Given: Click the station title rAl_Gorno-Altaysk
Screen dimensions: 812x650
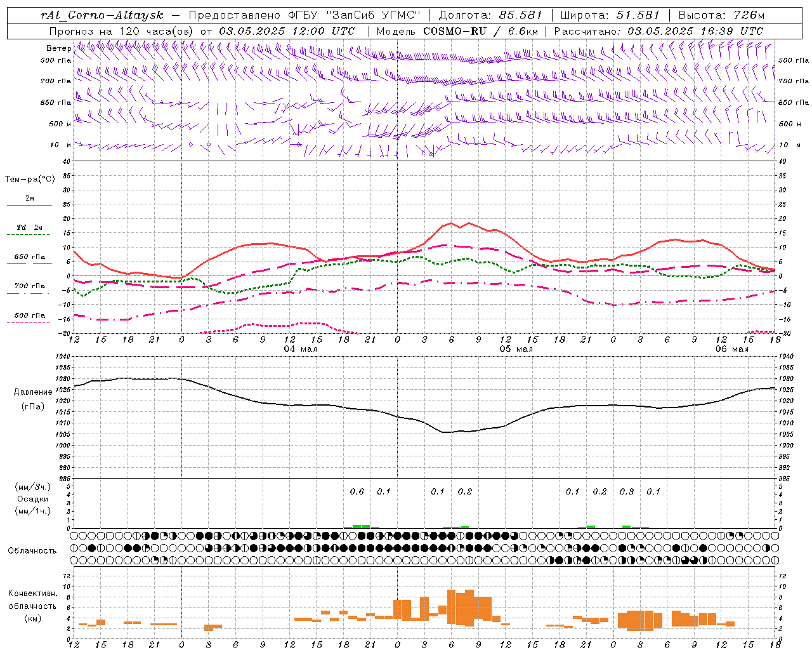Looking at the screenshot, I should pyautogui.click(x=102, y=15).
